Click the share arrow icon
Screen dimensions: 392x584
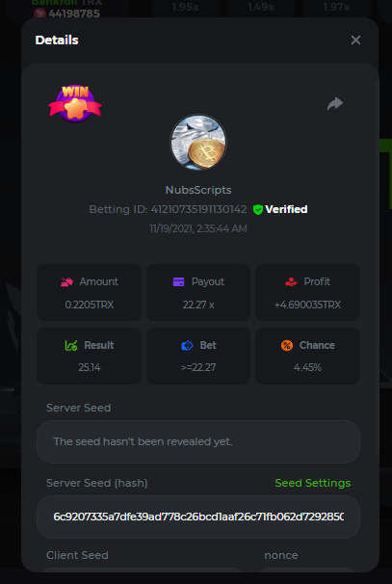pyautogui.click(x=335, y=103)
